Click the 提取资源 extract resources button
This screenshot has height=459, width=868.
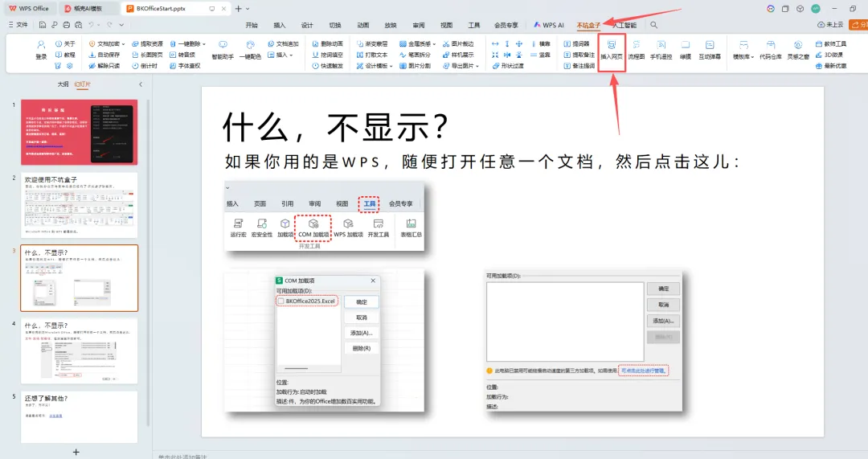tap(147, 43)
